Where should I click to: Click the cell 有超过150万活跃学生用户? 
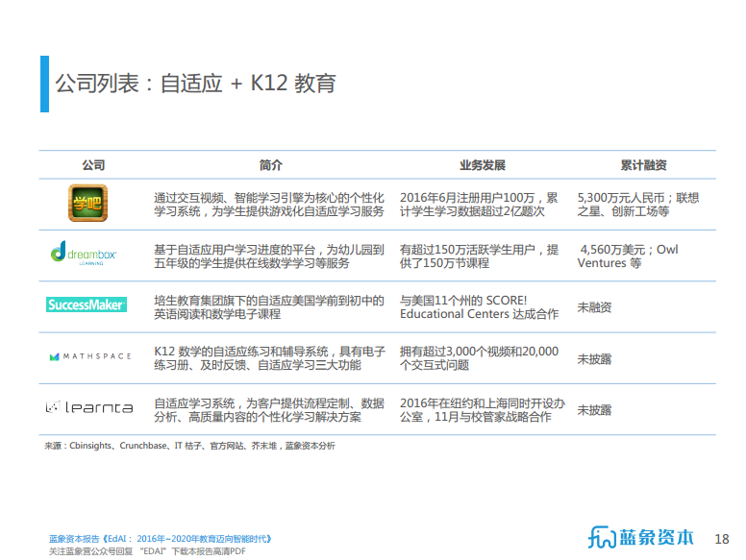pos(479,256)
